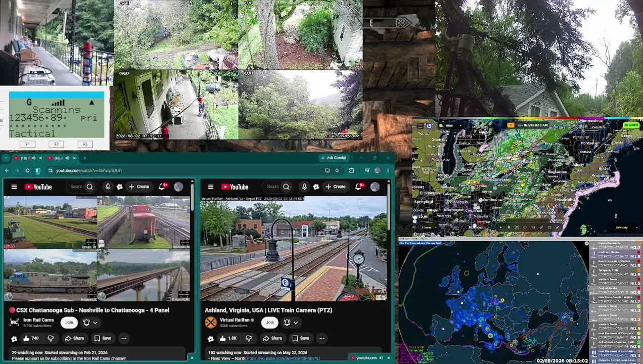Click the F1 key on scanner display
Screen dimensions: 643x364
click(28, 145)
